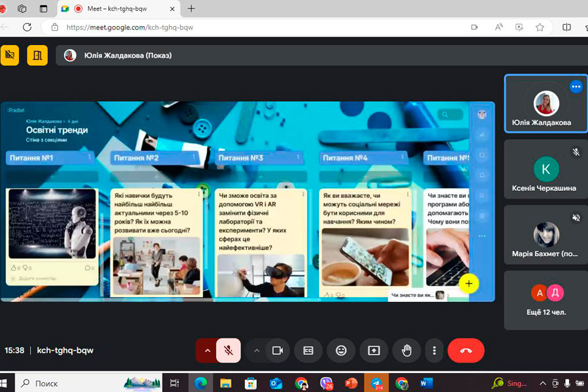Raise your hand in the meeting
The image size is (588, 392).
pyautogui.click(x=406, y=350)
